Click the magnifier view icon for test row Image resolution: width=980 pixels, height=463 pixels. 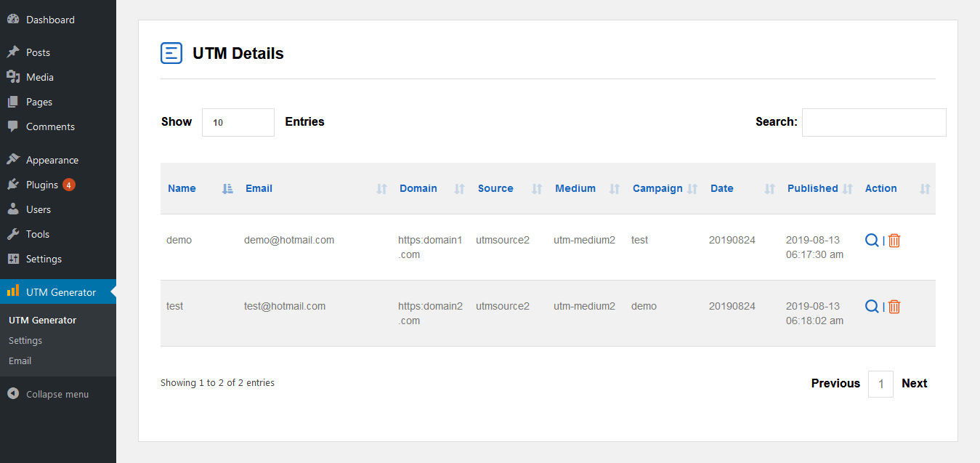click(872, 307)
